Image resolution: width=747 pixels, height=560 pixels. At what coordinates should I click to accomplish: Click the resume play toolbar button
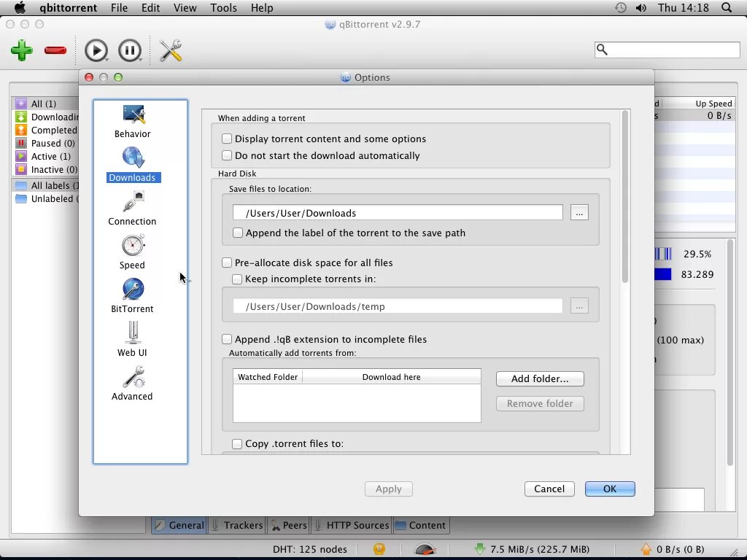[96, 50]
